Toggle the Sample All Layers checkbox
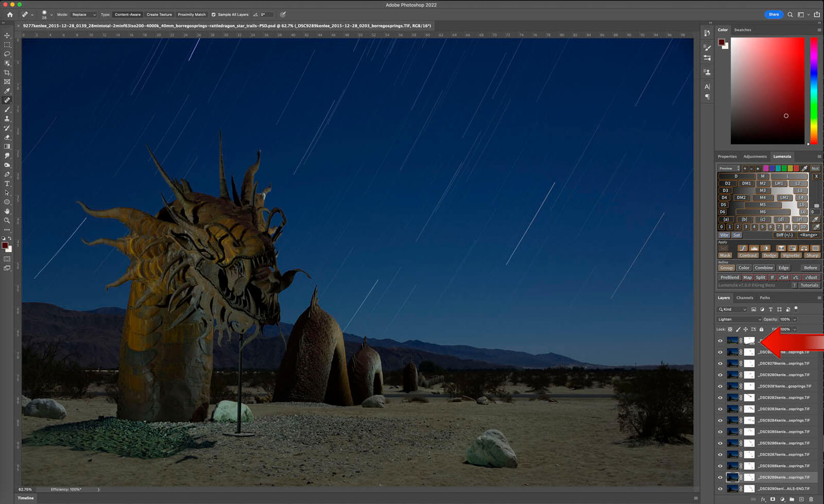824x504 pixels. tap(214, 14)
